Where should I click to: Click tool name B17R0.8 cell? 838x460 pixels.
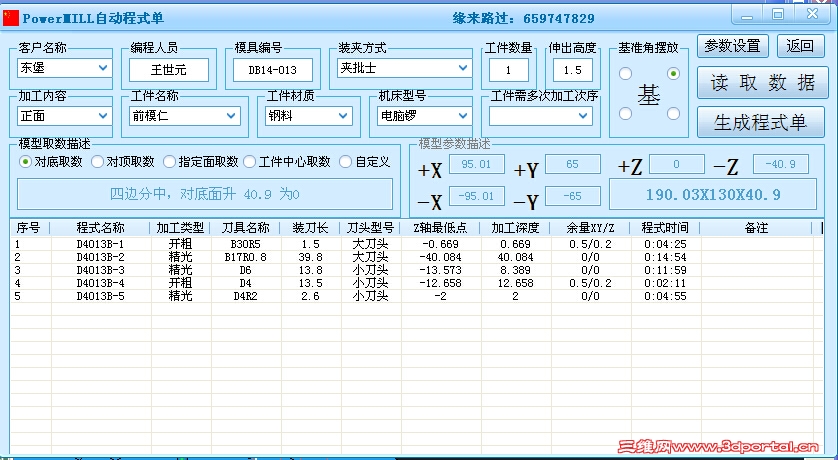tap(245, 257)
